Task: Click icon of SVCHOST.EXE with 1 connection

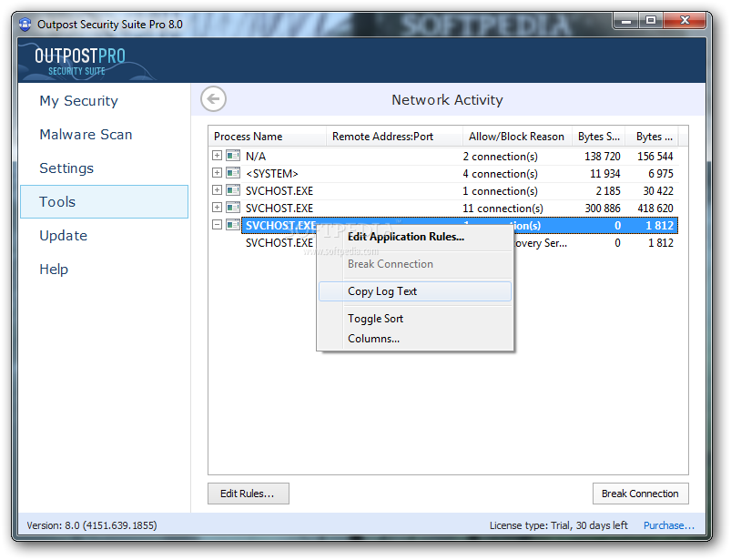Action: point(233,189)
